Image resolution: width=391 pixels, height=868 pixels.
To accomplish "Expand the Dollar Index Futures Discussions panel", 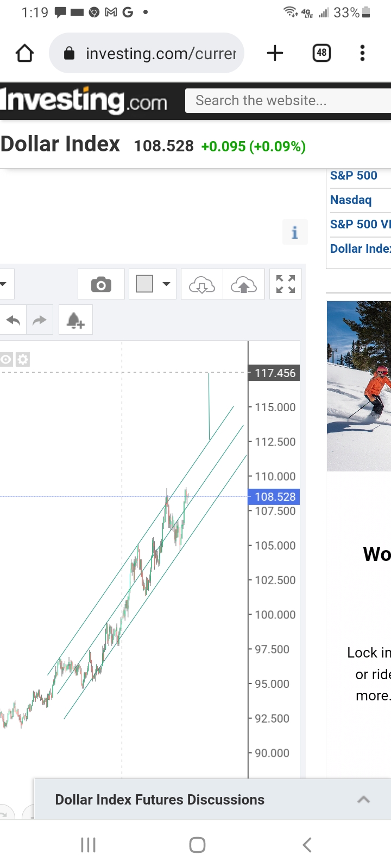I will [363, 800].
